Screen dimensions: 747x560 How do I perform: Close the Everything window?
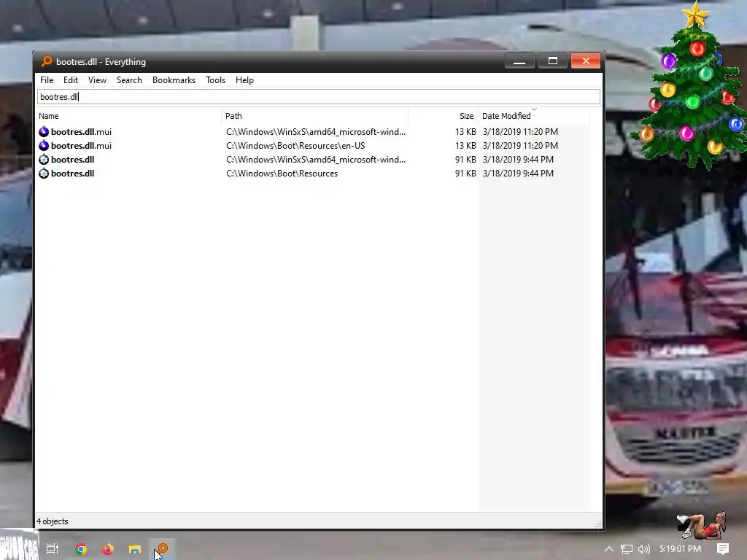point(586,61)
